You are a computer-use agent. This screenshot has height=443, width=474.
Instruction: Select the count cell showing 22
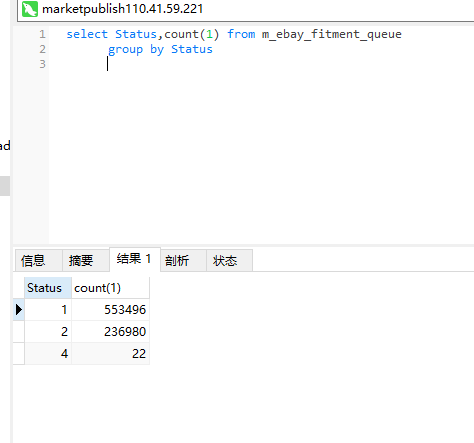point(110,354)
